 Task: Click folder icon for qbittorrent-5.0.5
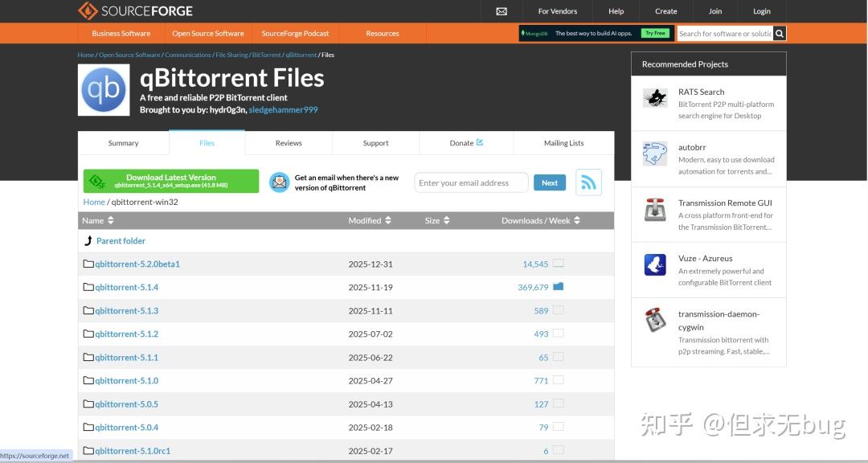click(x=88, y=404)
